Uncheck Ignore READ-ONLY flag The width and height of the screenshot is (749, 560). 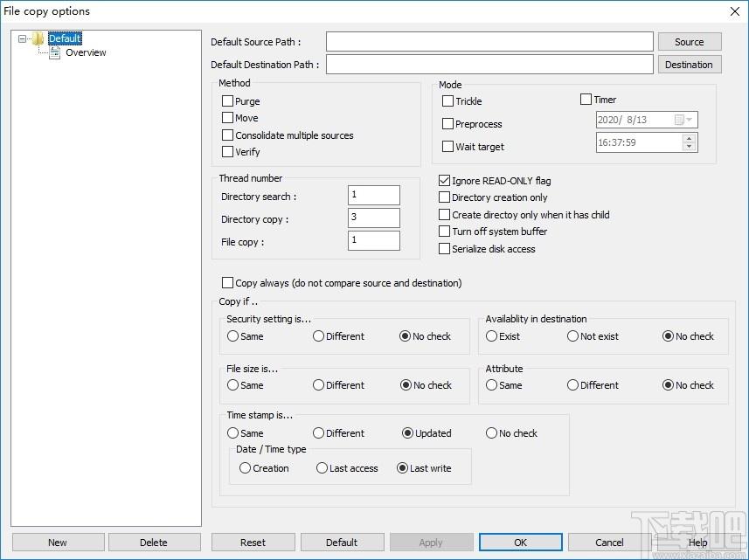pos(444,181)
